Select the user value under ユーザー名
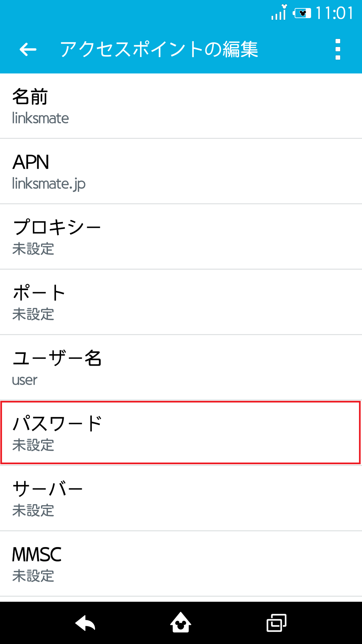 tap(24, 381)
